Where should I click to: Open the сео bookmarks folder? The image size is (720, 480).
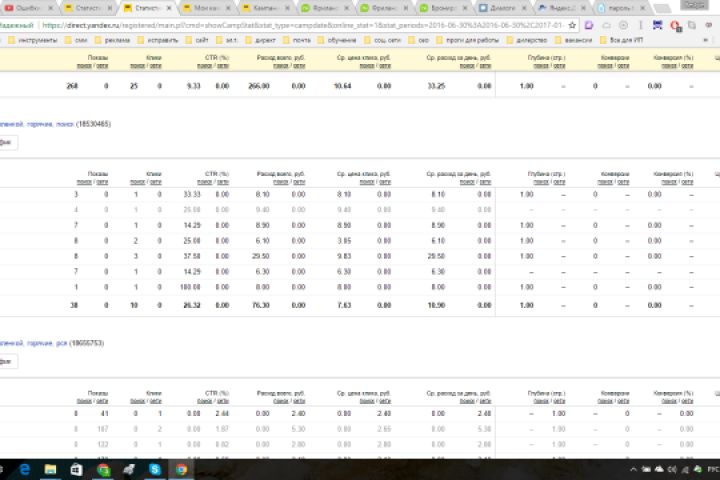pyautogui.click(x=418, y=40)
